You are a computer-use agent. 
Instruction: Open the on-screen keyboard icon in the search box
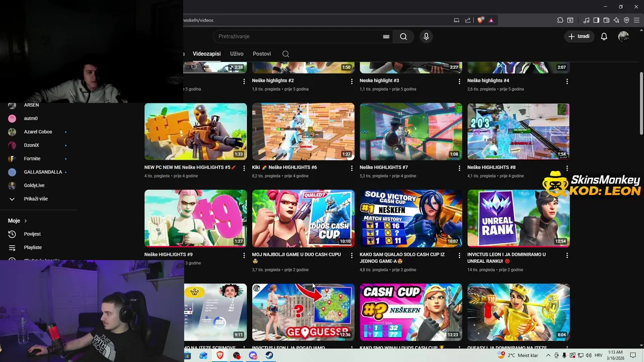[386, 37]
